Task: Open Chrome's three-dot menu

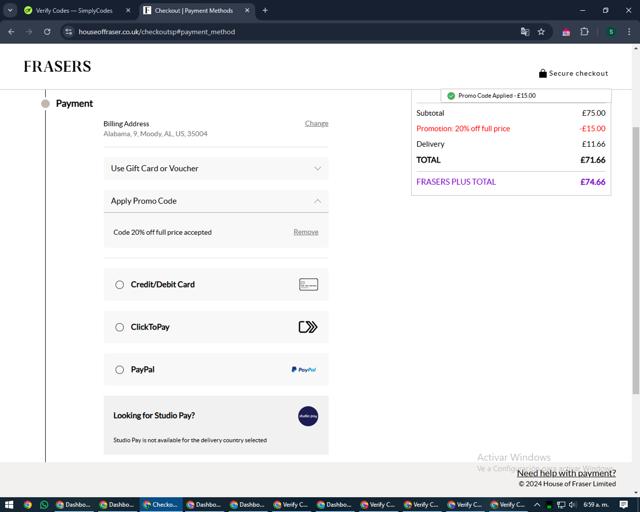Action: click(x=629, y=32)
